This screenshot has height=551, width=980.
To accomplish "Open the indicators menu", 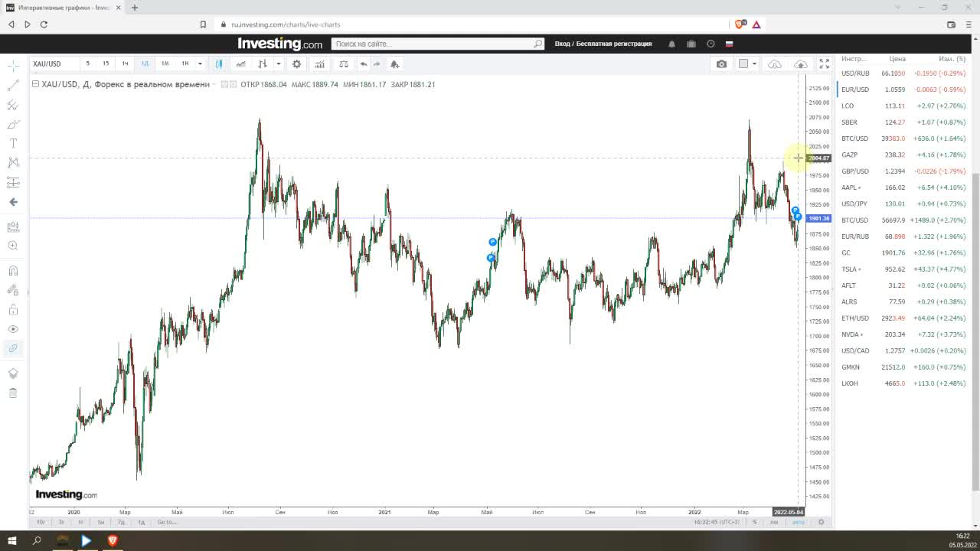I will (x=319, y=64).
